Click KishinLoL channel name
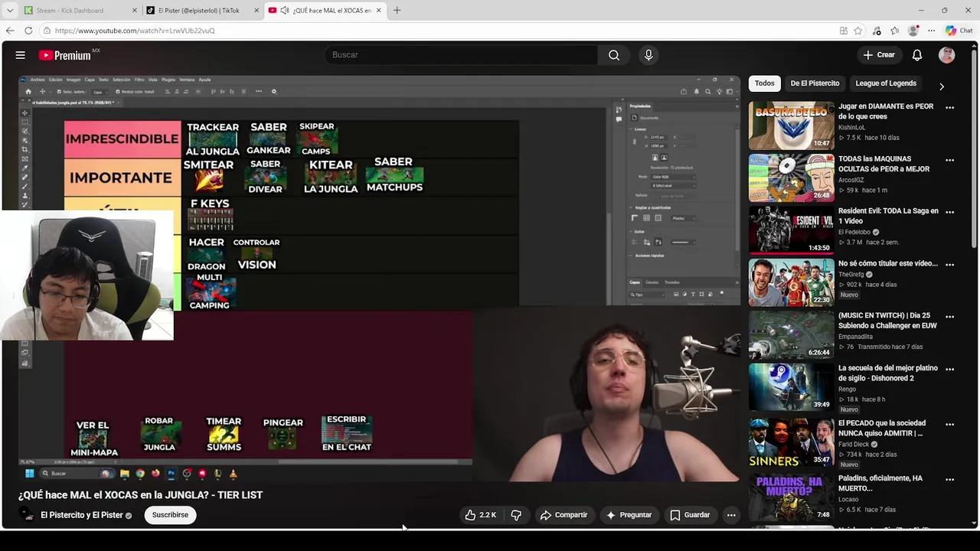The width and height of the screenshot is (980, 551). click(851, 127)
